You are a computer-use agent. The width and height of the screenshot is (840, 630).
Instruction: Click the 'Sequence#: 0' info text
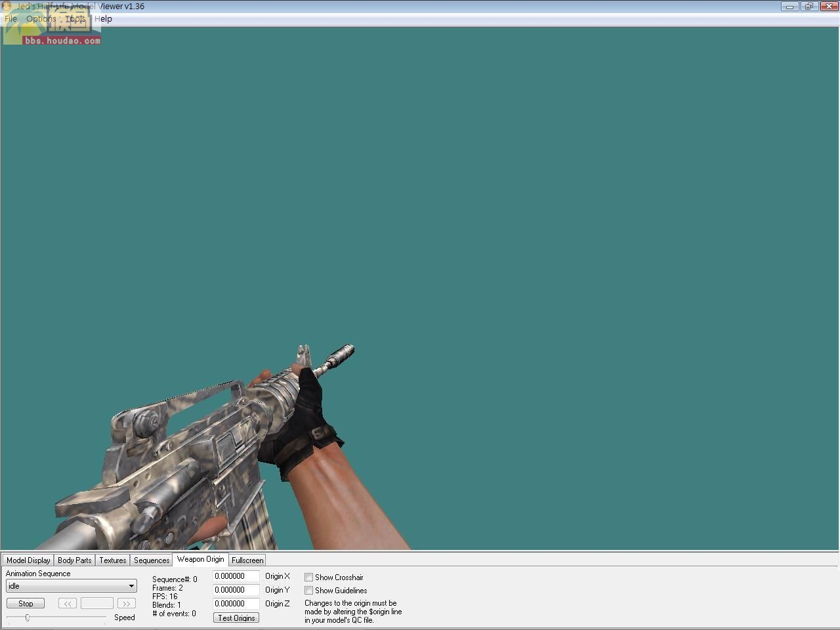tap(175, 579)
